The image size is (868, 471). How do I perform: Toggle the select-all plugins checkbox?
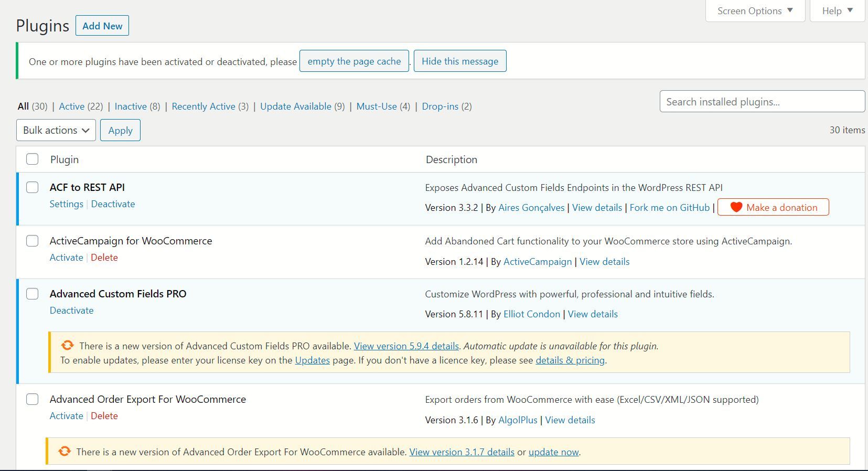pyautogui.click(x=33, y=159)
